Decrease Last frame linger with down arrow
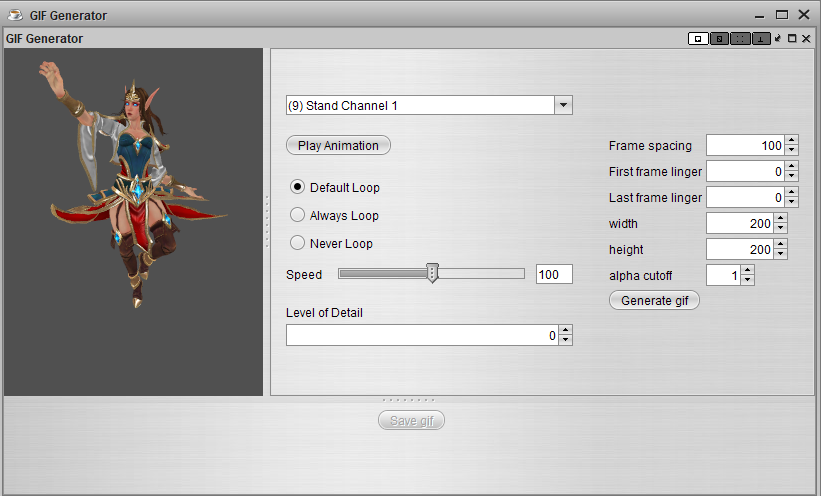Screen dimensions: 821x496 pyautogui.click(x=792, y=202)
